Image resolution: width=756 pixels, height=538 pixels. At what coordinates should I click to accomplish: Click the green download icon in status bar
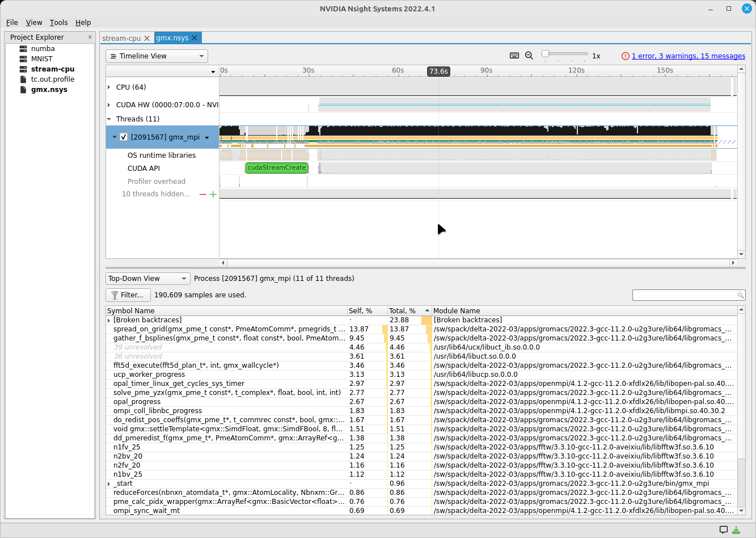point(736,530)
